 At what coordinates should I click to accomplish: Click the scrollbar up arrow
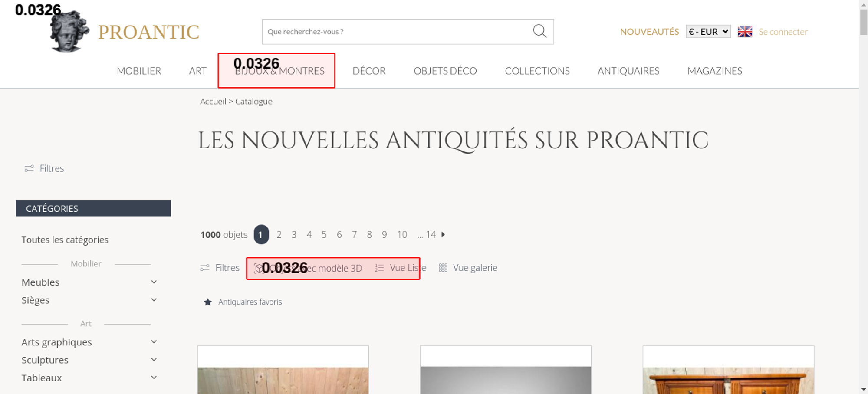864,4
